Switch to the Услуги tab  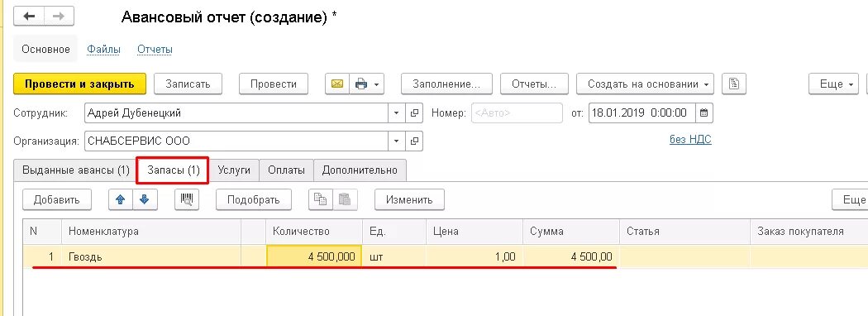pyautogui.click(x=234, y=170)
